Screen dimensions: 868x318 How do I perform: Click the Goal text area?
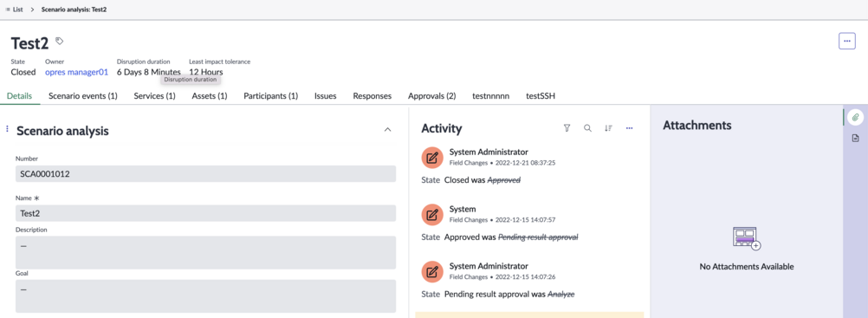coord(205,295)
